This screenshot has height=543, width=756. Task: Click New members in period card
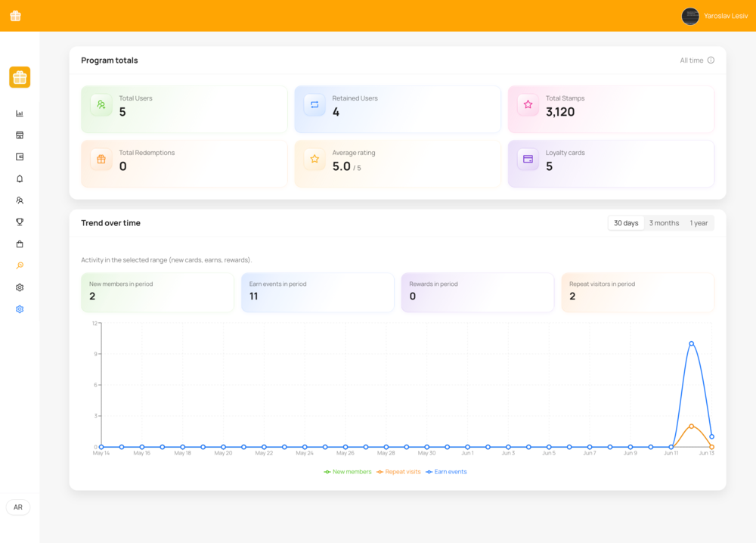(158, 293)
